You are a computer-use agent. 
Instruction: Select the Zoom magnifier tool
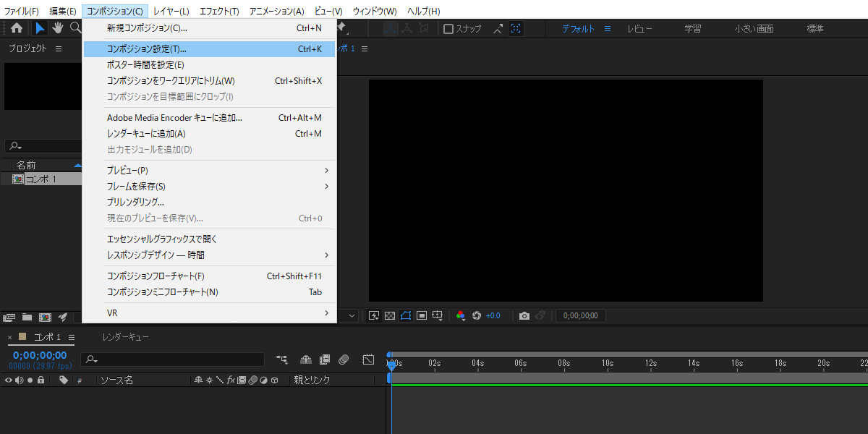75,28
